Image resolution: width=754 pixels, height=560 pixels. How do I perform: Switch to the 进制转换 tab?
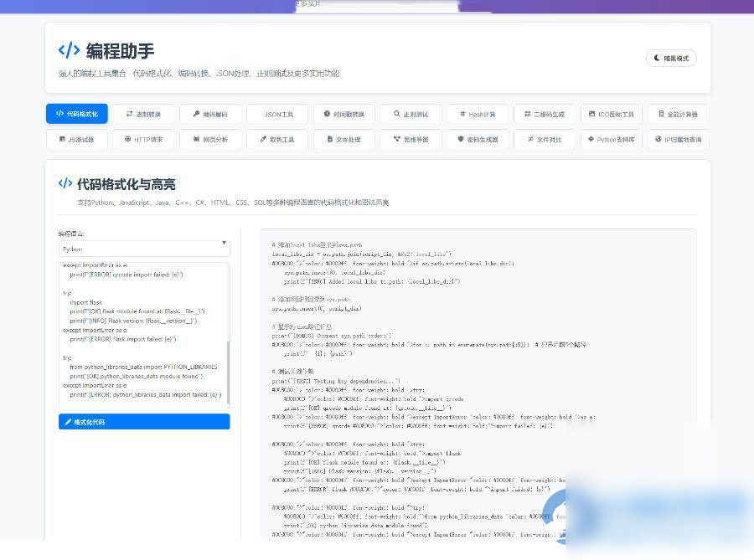tap(142, 114)
